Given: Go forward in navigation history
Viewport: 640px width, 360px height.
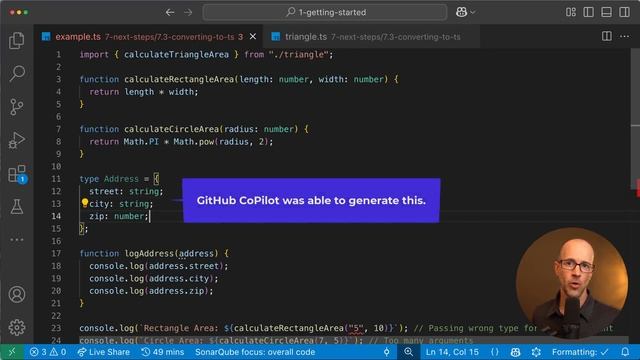Looking at the screenshot, I should pyautogui.click(x=188, y=12).
